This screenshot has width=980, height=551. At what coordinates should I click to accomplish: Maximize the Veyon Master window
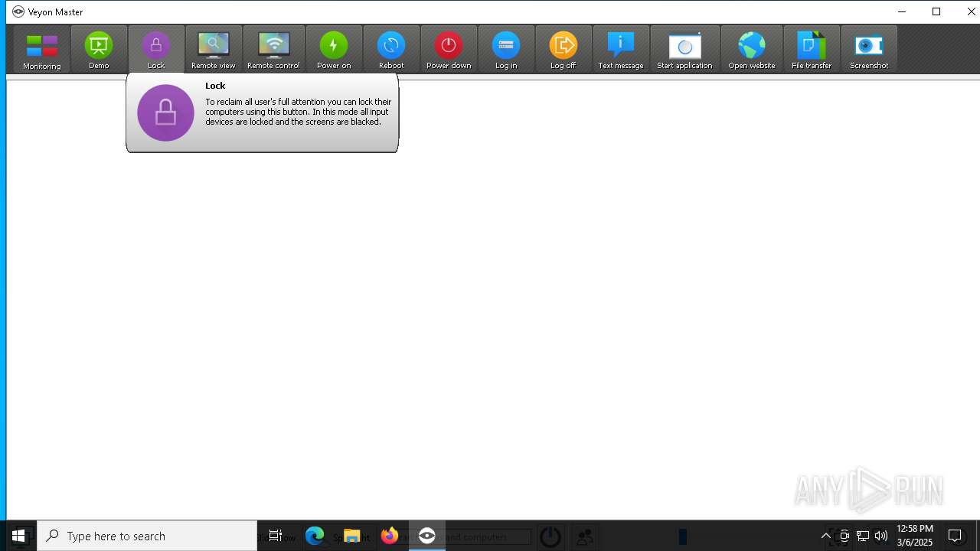[936, 11]
